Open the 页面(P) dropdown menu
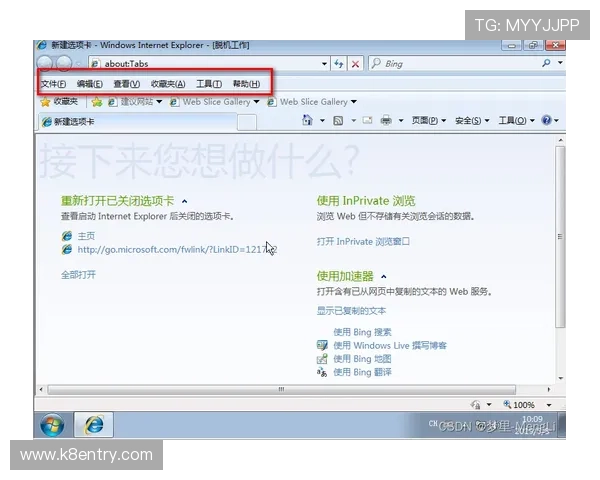600x480 pixels. click(429, 121)
